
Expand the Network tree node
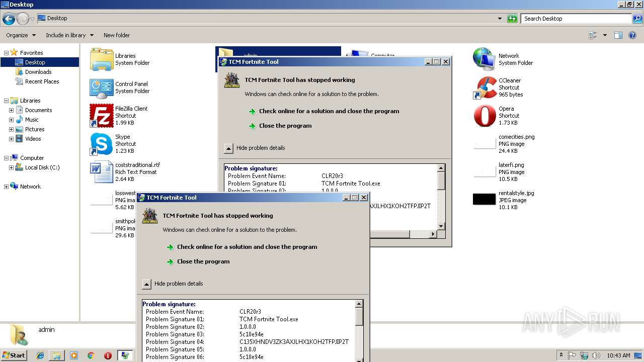pos(6,187)
